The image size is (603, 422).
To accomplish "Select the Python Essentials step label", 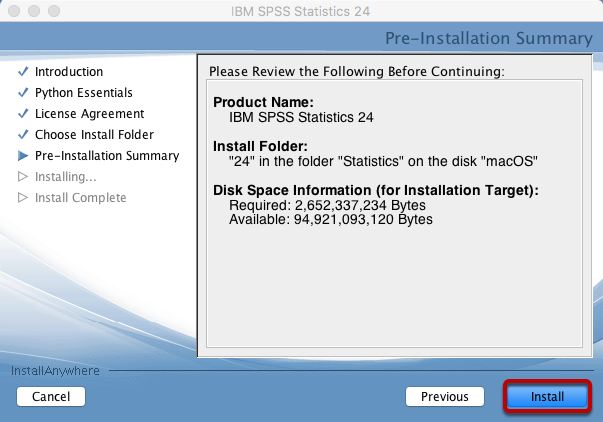I will tap(84, 93).
